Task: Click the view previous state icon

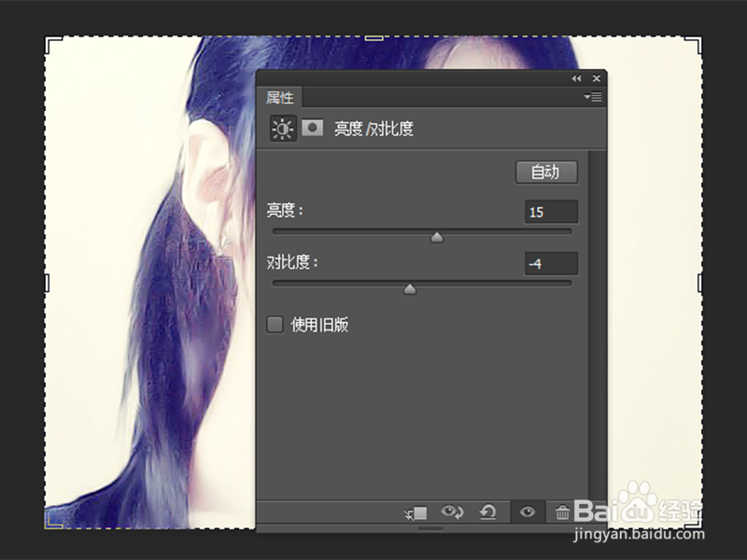Action: 452,512
